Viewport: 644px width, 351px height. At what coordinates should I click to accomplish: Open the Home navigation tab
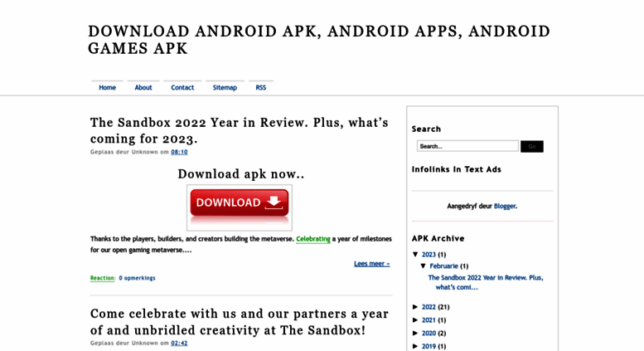pos(107,88)
